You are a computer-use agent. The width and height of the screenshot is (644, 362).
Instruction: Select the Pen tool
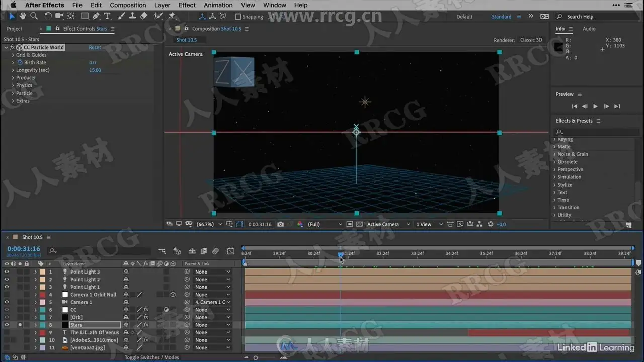(x=96, y=16)
